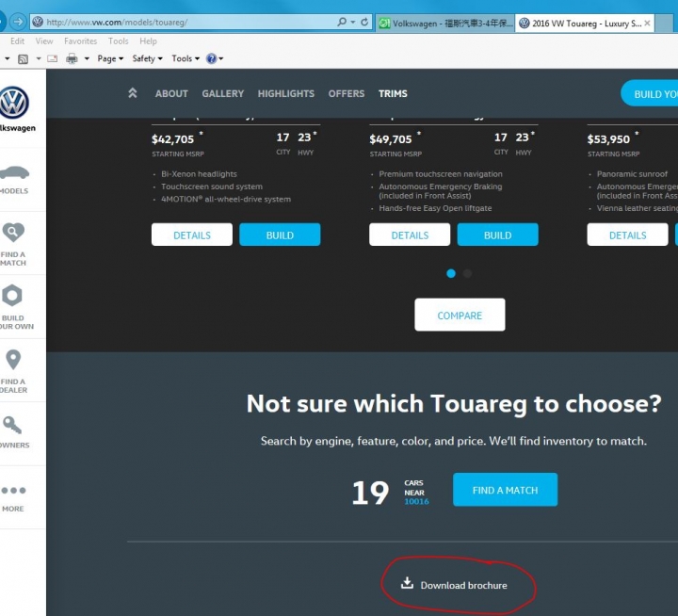Click the print toolbar icon
The width and height of the screenshot is (678, 616).
pos(72,58)
